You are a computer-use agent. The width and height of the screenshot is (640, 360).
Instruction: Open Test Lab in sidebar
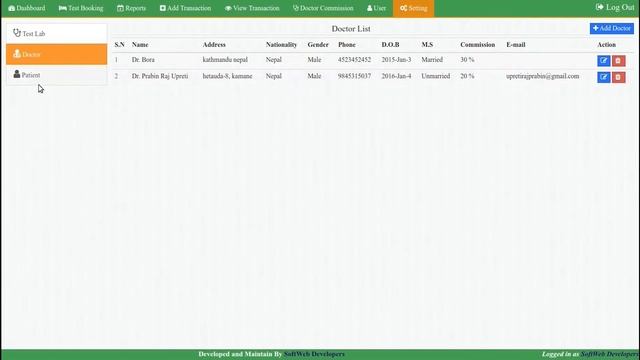pyautogui.click(x=56, y=33)
